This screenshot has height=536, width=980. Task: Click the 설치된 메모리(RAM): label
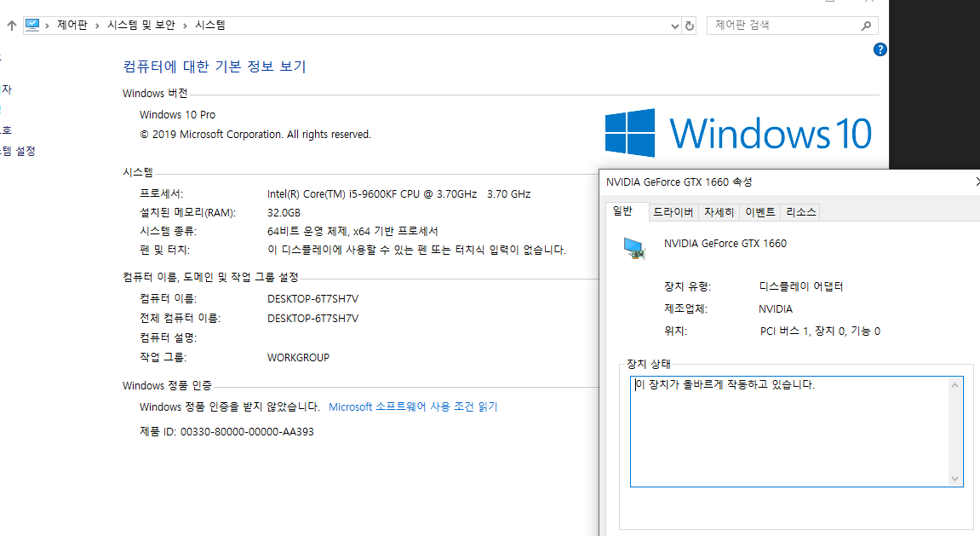pos(187,213)
